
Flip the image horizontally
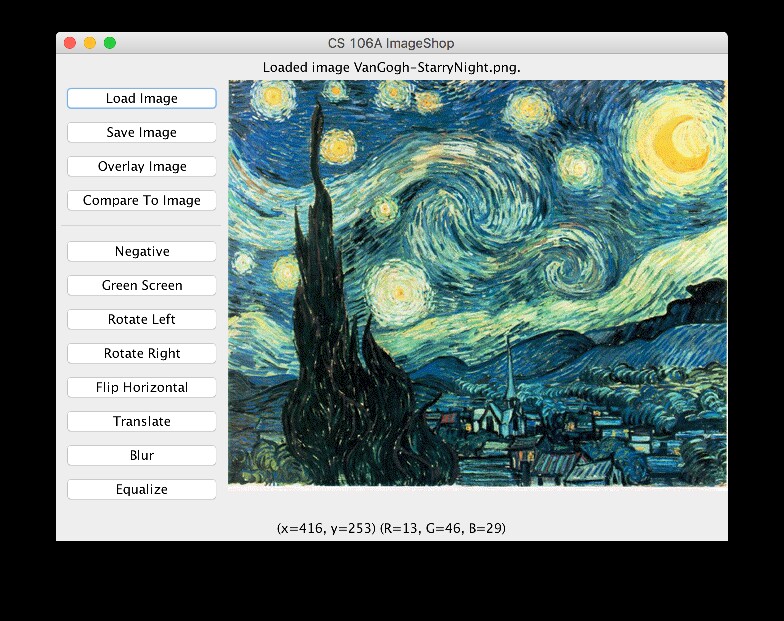(x=142, y=388)
